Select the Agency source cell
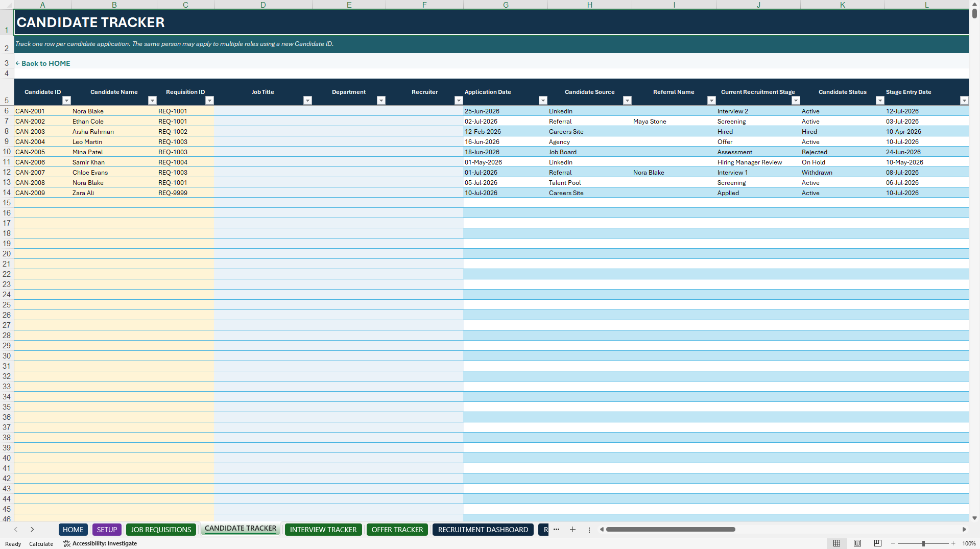The height and width of the screenshot is (549, 980). pos(590,141)
